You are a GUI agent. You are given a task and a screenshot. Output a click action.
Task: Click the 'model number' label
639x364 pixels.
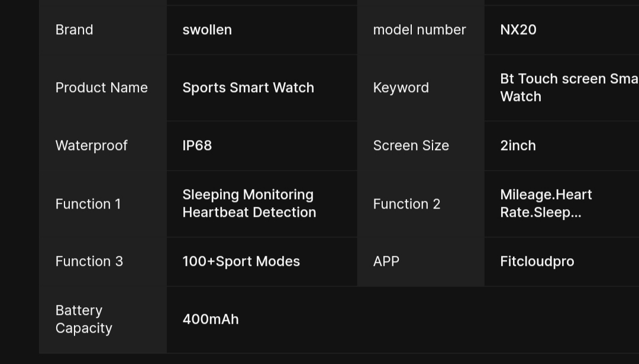(x=419, y=30)
